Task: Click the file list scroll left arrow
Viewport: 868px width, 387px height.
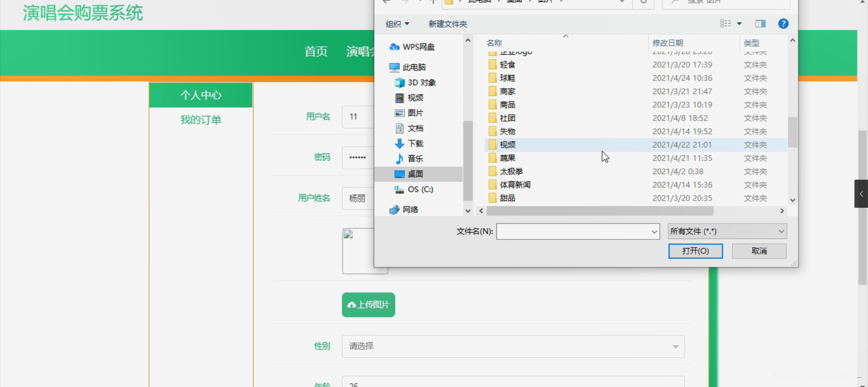Action: (x=481, y=211)
